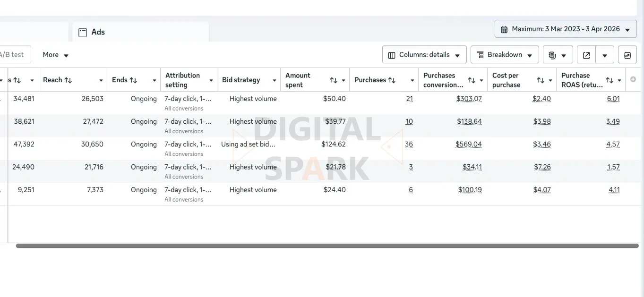Click the A/B test button
Image resolution: width=644 pixels, height=297 pixels.
12,55
